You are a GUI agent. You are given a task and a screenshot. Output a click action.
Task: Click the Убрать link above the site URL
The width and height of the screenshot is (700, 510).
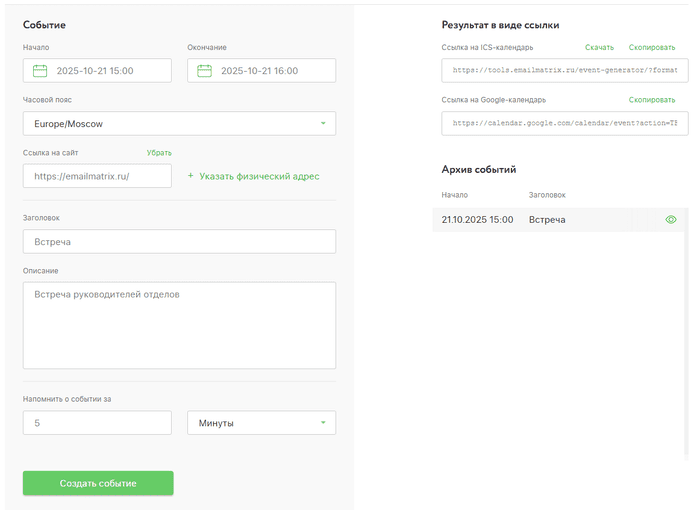159,153
